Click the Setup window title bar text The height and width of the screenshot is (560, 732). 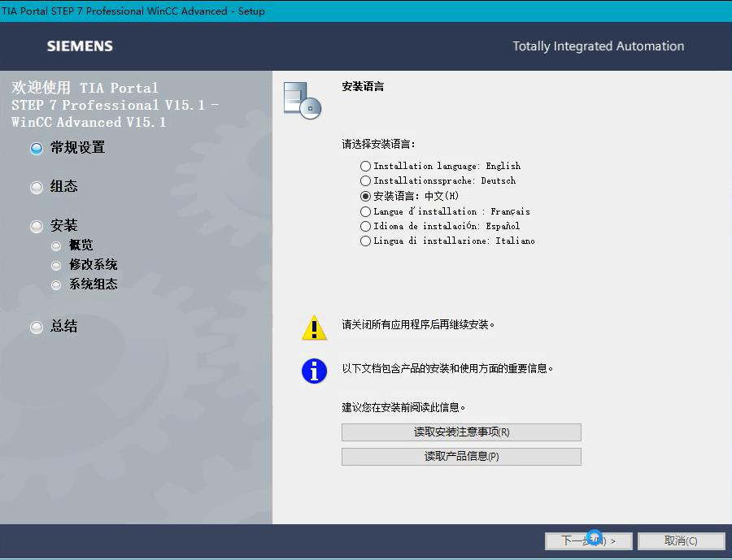[133, 11]
